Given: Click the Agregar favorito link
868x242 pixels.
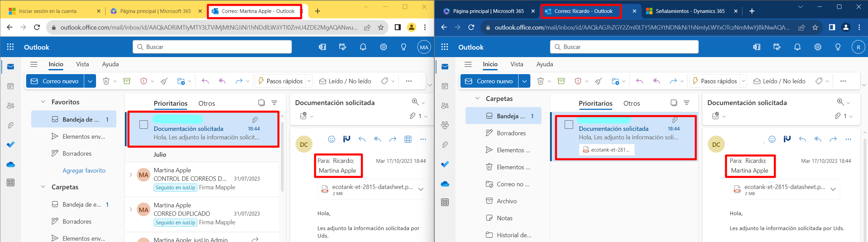Looking at the screenshot, I should [x=84, y=171].
